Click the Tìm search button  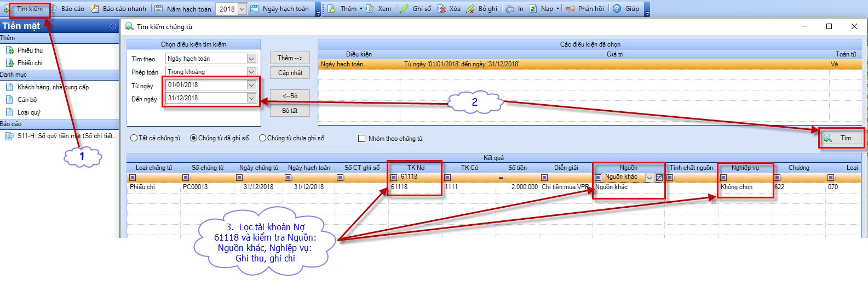(842, 138)
